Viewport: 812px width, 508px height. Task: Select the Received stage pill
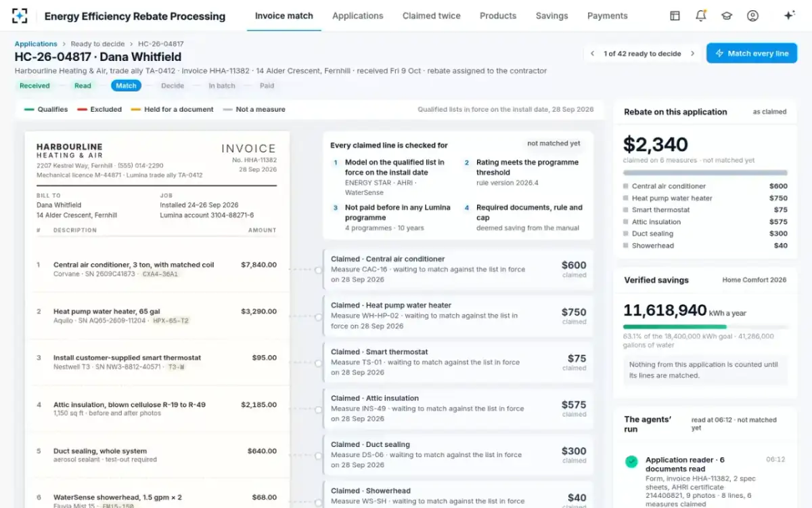pos(35,86)
